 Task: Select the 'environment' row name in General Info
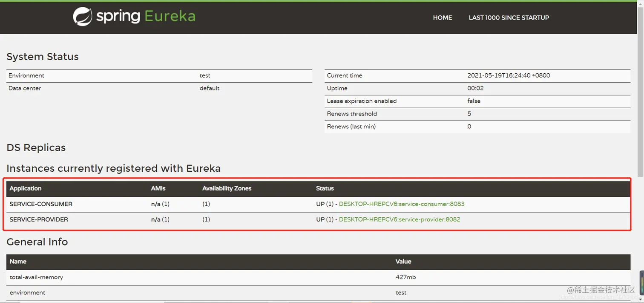click(x=27, y=293)
